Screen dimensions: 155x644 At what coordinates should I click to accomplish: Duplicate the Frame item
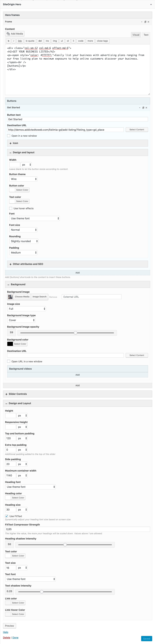coord(145,22)
